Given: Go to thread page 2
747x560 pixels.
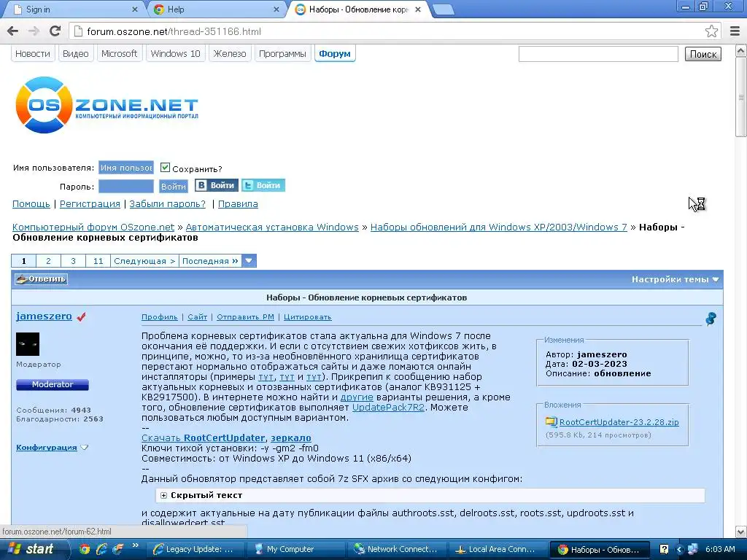Looking at the screenshot, I should (x=48, y=261).
